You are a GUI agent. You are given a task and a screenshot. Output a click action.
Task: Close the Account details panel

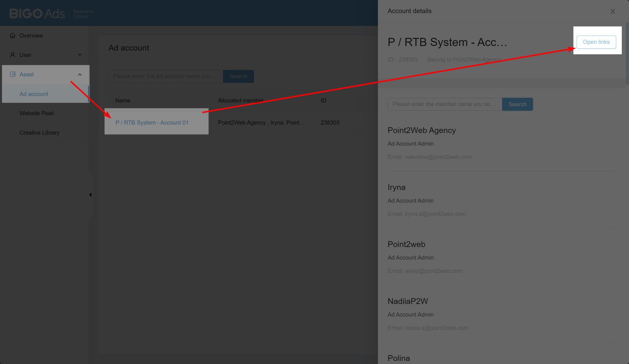[613, 11]
